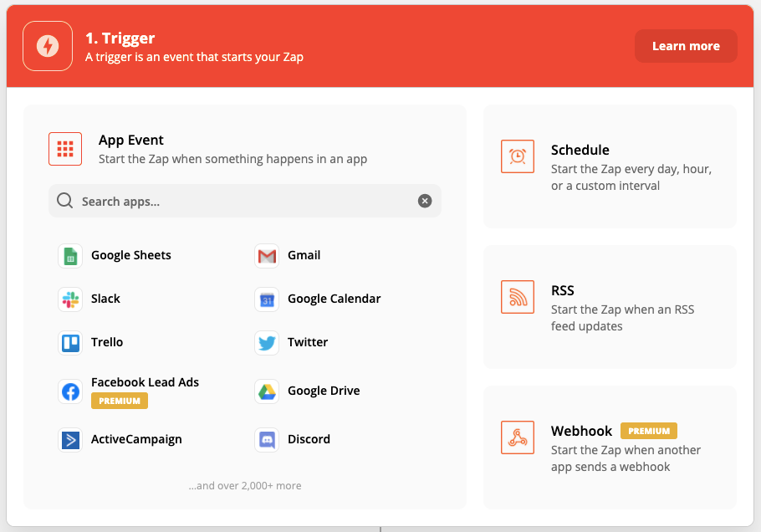The image size is (761, 532).
Task: Clear the search apps field
Action: click(x=425, y=201)
